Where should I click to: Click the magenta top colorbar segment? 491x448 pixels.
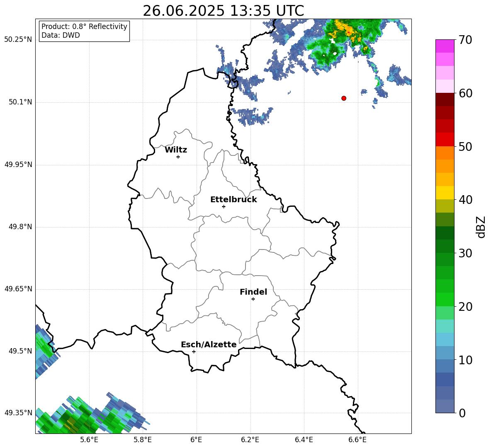(x=445, y=46)
